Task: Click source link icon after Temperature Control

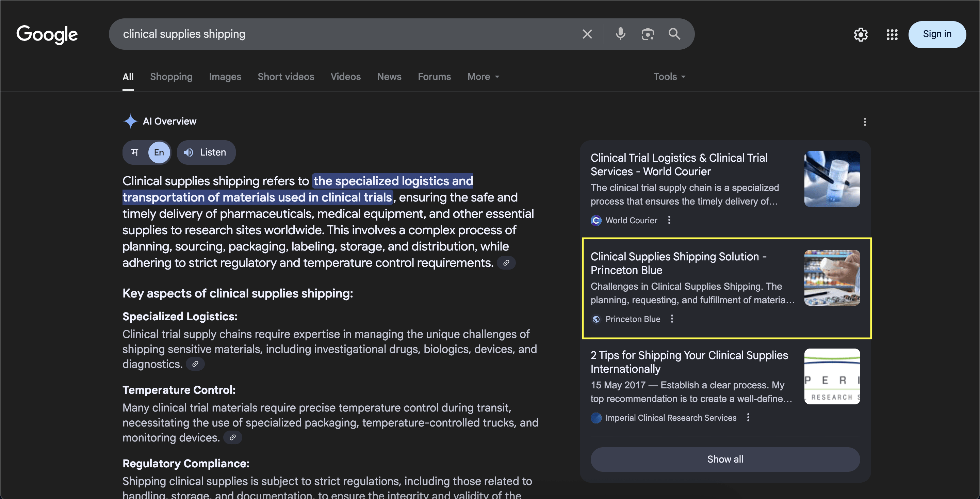Action: (232, 438)
